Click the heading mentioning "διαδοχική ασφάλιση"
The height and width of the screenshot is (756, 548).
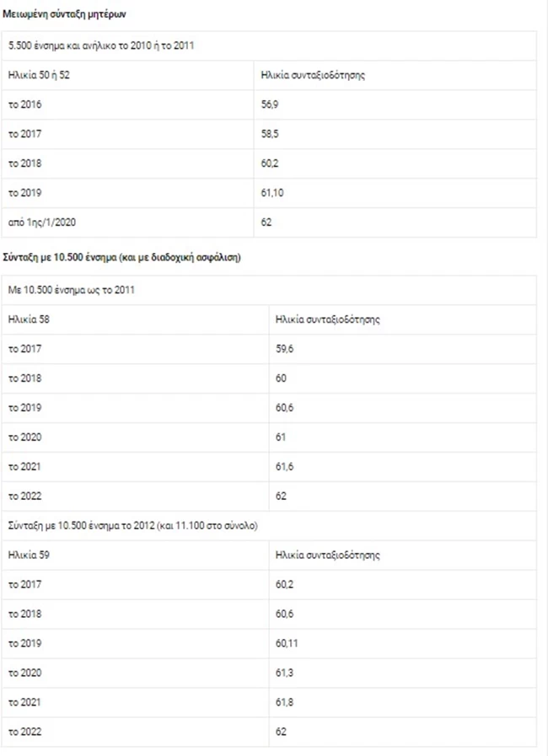pyautogui.click(x=122, y=259)
